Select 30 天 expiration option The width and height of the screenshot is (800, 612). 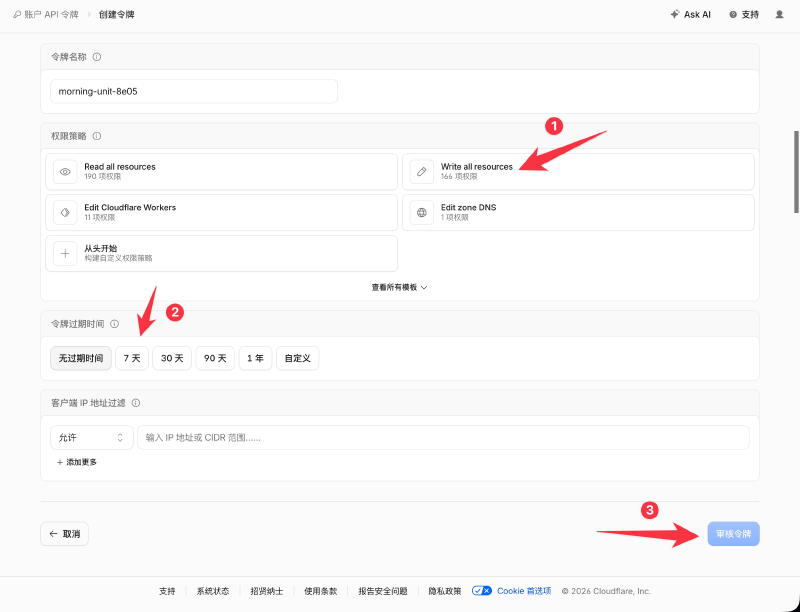pyautogui.click(x=172, y=358)
